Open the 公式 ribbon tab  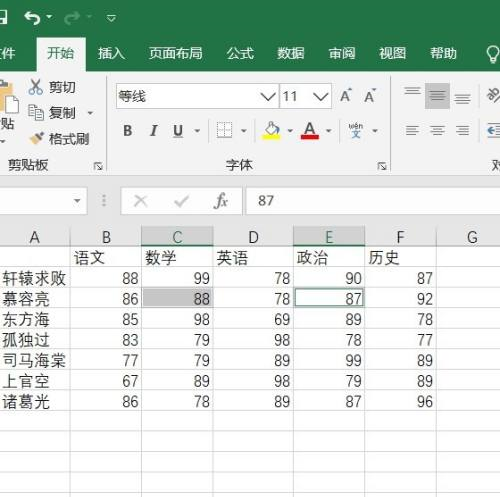(x=240, y=53)
